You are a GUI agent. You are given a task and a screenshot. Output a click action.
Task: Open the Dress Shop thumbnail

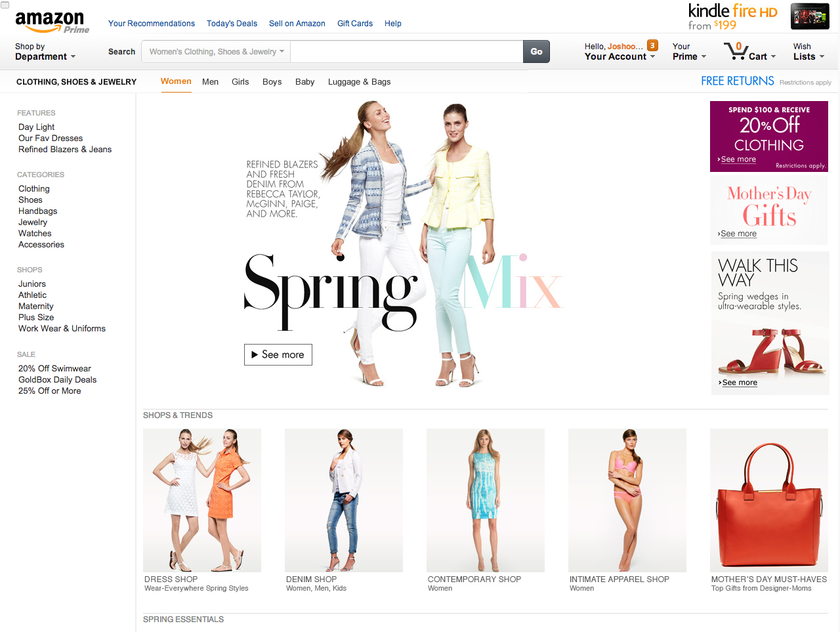point(202,500)
